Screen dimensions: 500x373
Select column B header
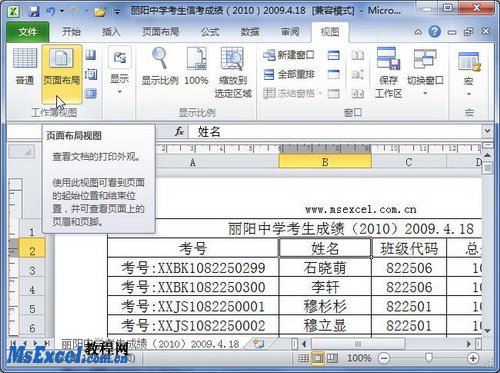click(325, 162)
